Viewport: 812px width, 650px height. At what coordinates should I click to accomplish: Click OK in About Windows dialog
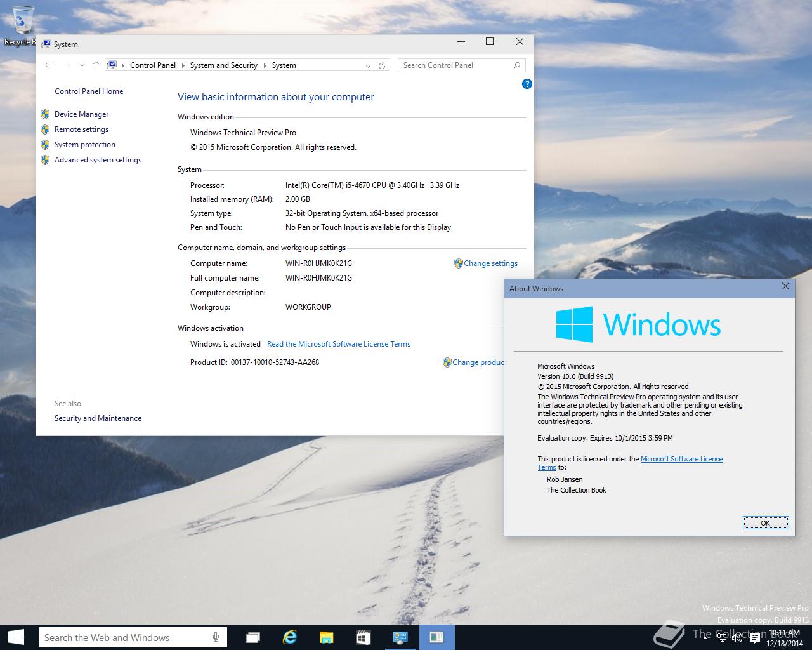[765, 523]
